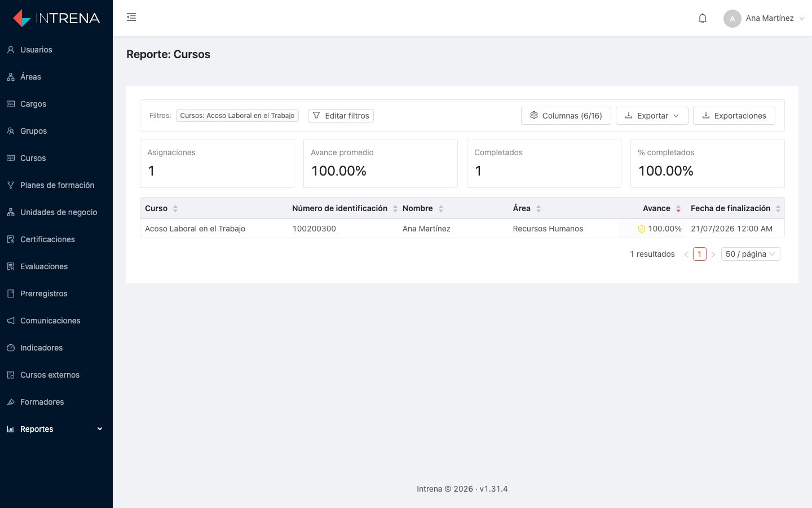The image size is (812, 508).
Task: Click Editar filtros button
Action: point(341,116)
